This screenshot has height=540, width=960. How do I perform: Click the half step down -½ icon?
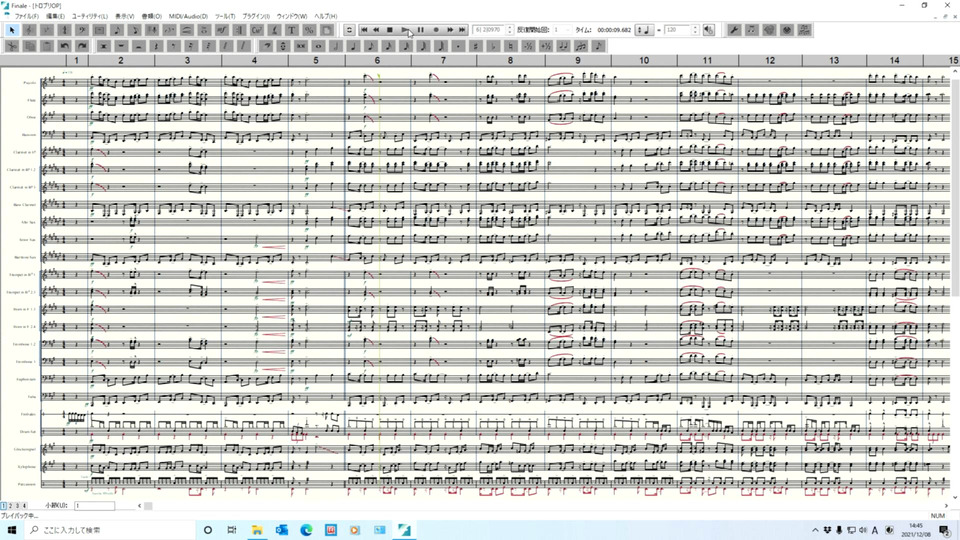tap(527, 46)
